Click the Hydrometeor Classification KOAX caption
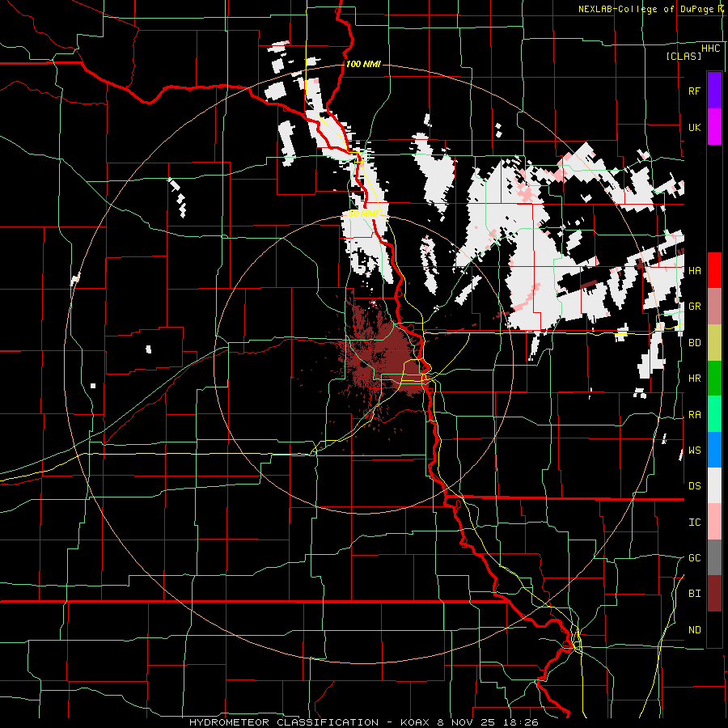 pos(364,722)
